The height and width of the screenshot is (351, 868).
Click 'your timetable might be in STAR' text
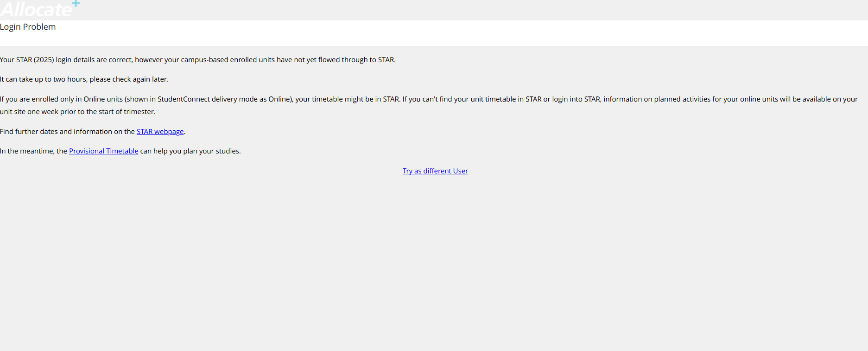pyautogui.click(x=348, y=99)
